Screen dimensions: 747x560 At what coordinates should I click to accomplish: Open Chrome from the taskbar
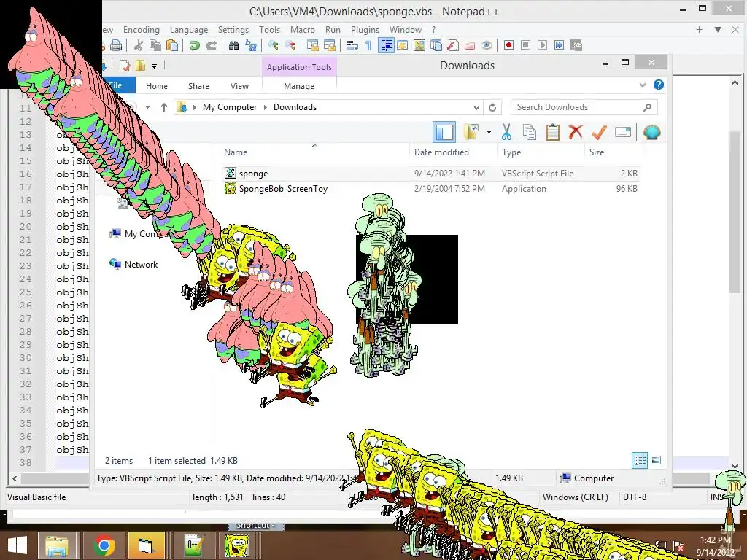pyautogui.click(x=104, y=545)
